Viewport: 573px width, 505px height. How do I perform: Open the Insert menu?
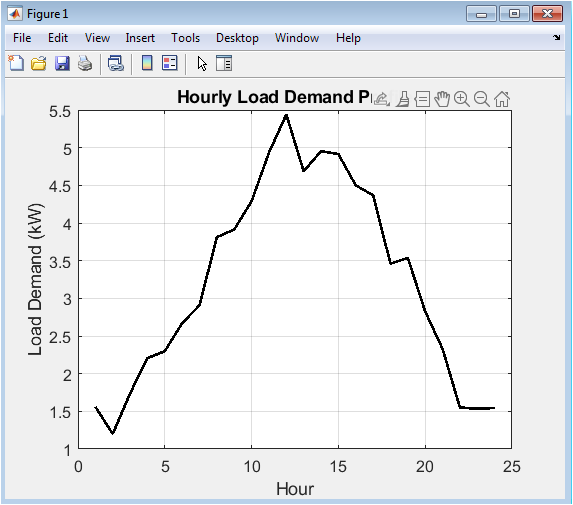pos(140,38)
